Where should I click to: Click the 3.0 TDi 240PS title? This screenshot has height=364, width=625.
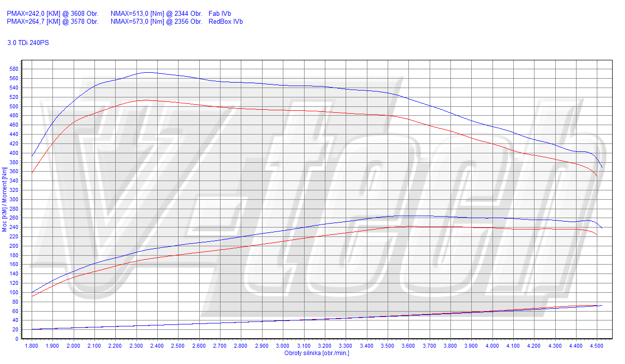[x=28, y=43]
